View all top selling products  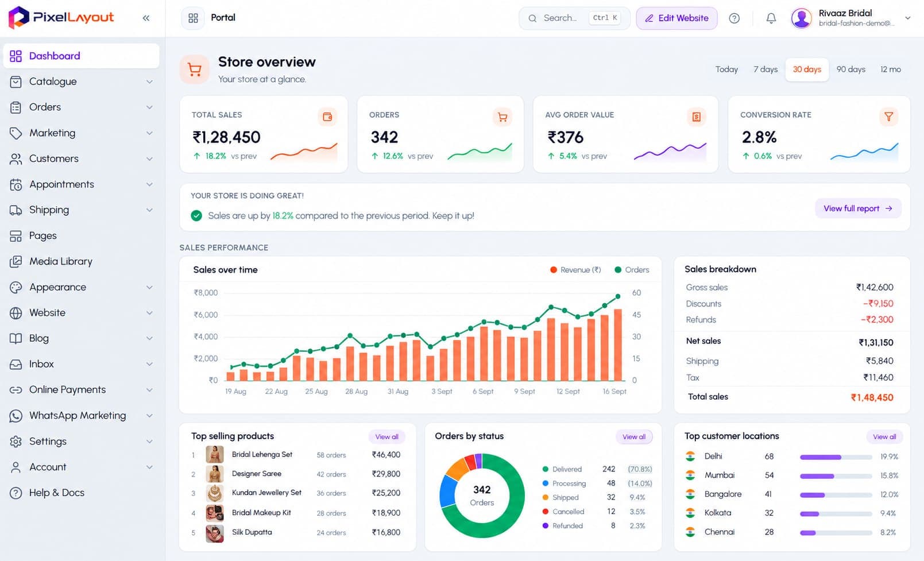click(x=386, y=437)
